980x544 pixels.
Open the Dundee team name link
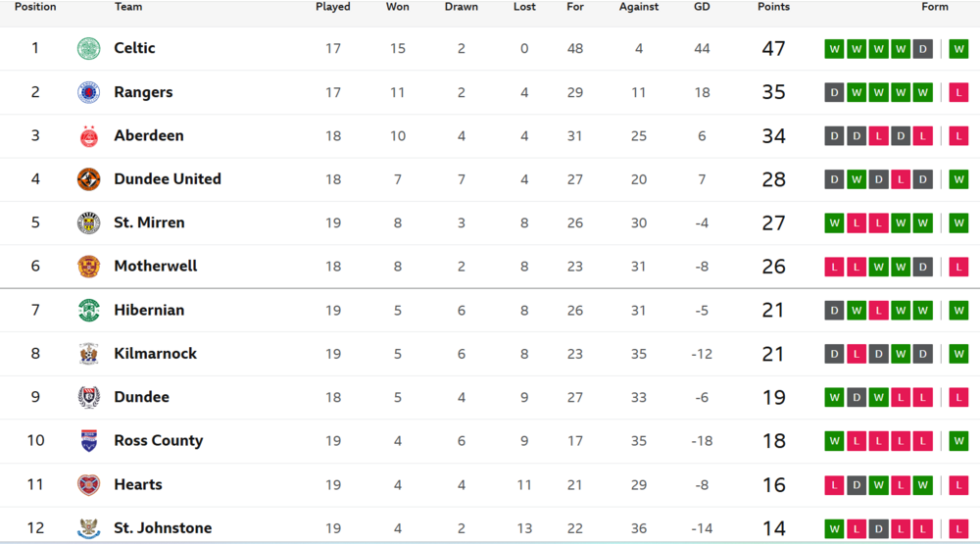tap(141, 397)
